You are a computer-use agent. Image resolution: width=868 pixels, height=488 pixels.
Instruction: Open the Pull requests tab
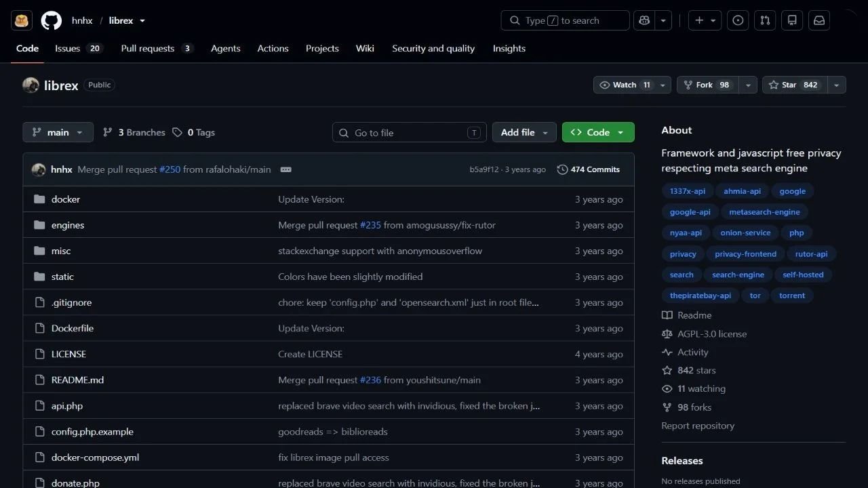pos(157,48)
